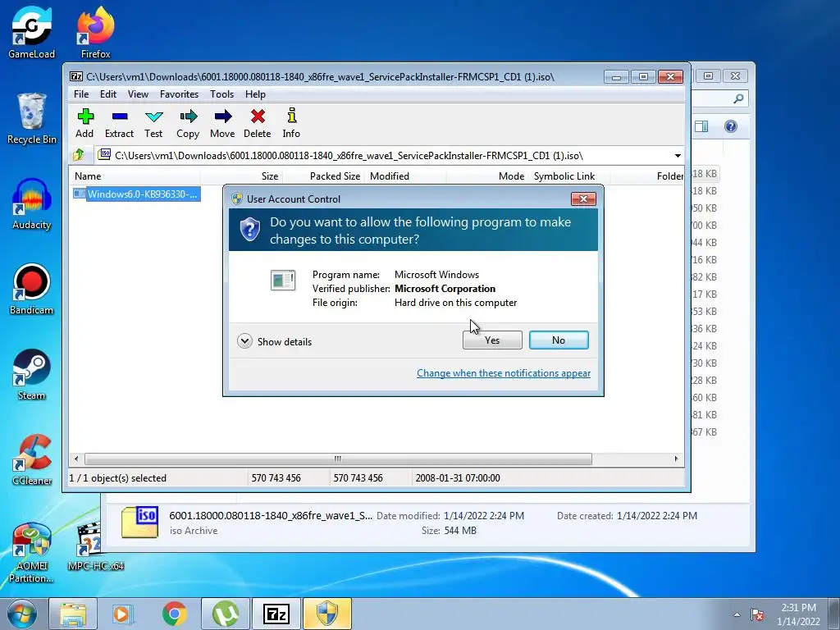This screenshot has height=630, width=840.
Task: Click No in the User Account Control dialog
Action: point(559,340)
